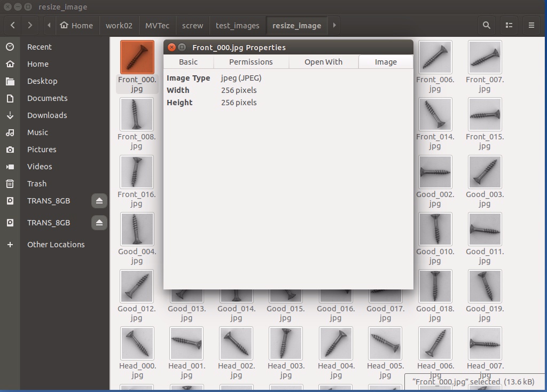Navigate to test_images in the path bar
Screen dimensions: 547x392
coord(238,25)
